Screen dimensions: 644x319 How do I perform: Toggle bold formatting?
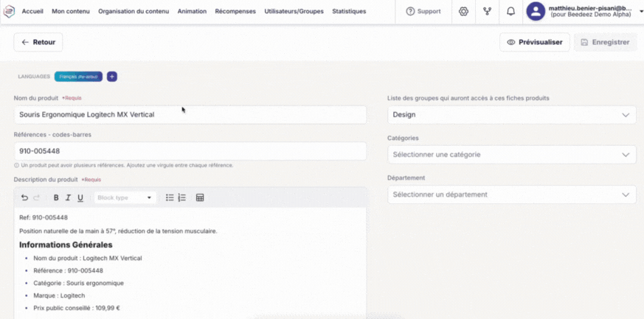pyautogui.click(x=56, y=197)
